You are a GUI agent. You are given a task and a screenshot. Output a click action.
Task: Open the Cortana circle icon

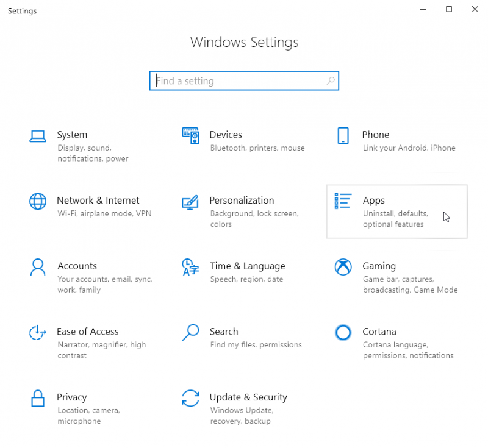pyautogui.click(x=343, y=333)
